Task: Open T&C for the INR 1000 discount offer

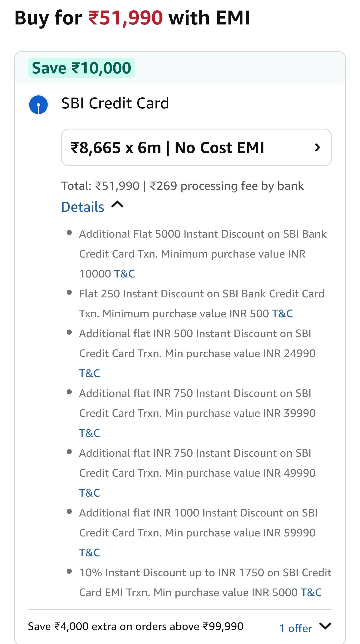Action: pos(89,553)
